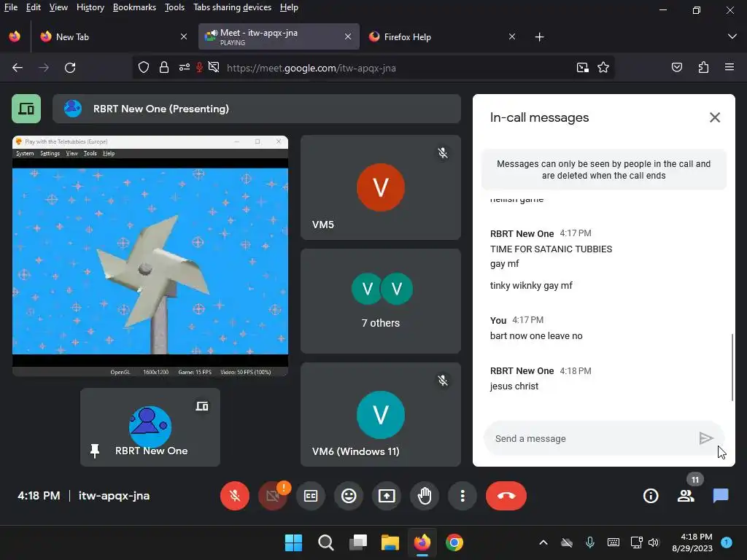Image resolution: width=747 pixels, height=560 pixels.
Task: Click Present now screen share button
Action: (x=387, y=496)
